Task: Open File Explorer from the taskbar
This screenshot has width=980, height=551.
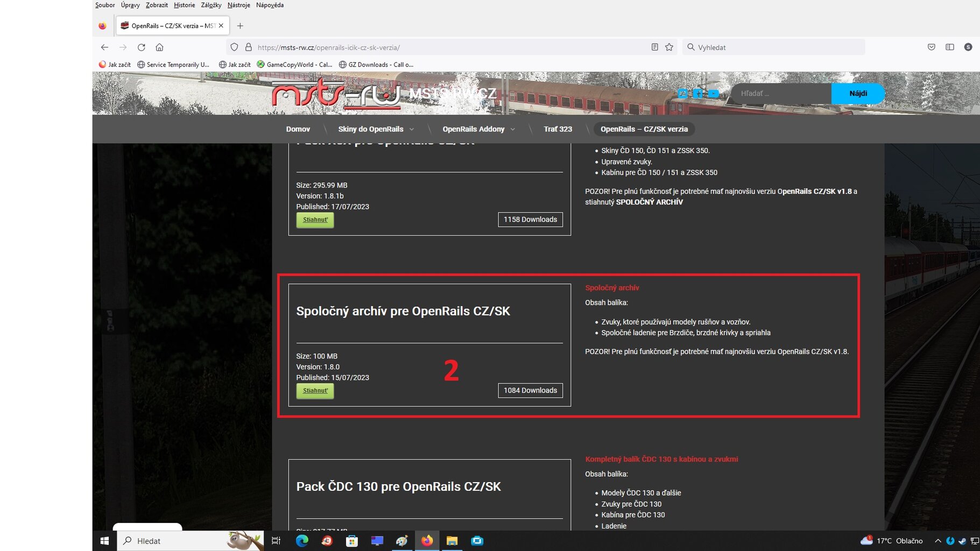Action: 452,541
